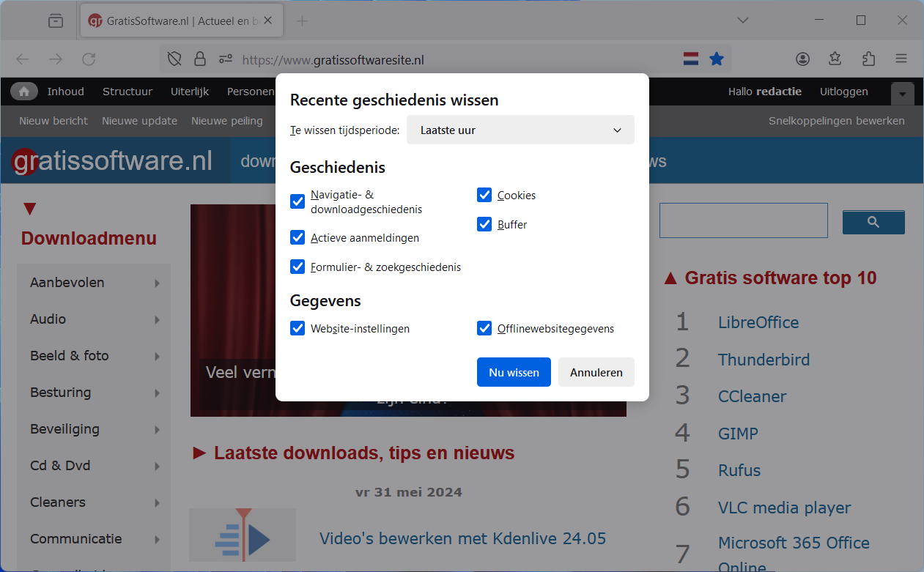Click the site padlock security icon
This screenshot has width=924, height=572.
[199, 59]
